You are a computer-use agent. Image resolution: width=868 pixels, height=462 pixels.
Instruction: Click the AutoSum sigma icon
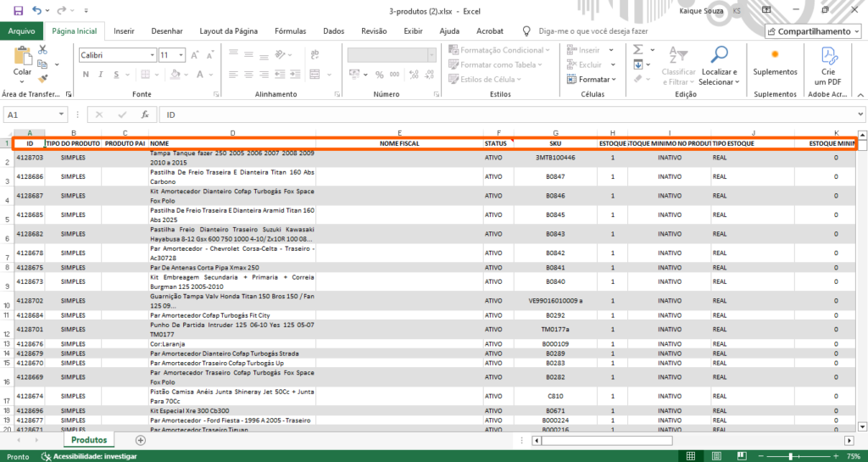636,51
